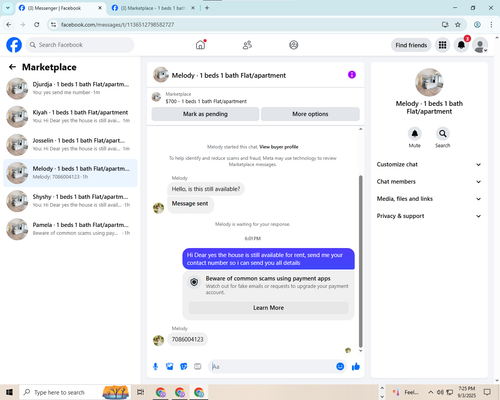This screenshot has height=400, width=500.
Task: Focus the Search Facebook field
Action: tap(80, 45)
